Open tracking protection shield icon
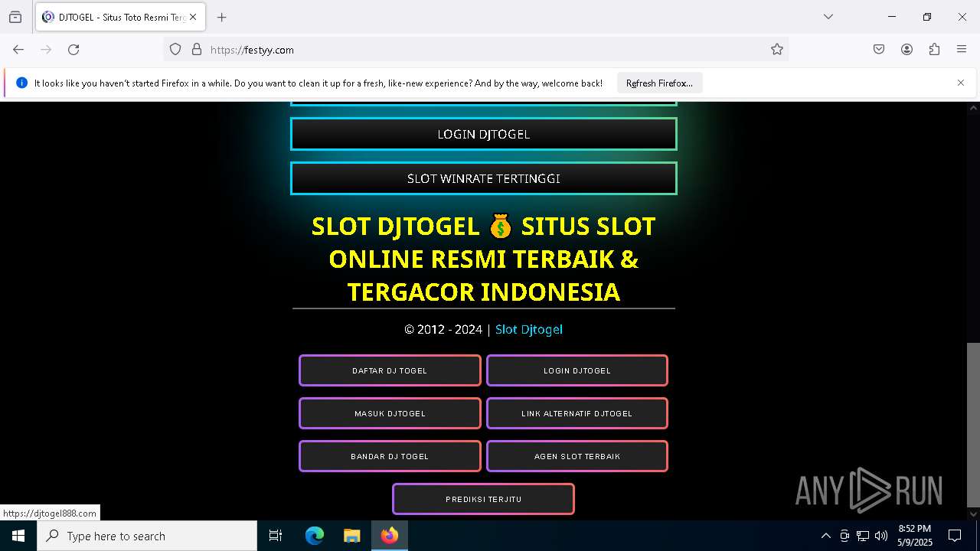The image size is (980, 551). tap(175, 49)
